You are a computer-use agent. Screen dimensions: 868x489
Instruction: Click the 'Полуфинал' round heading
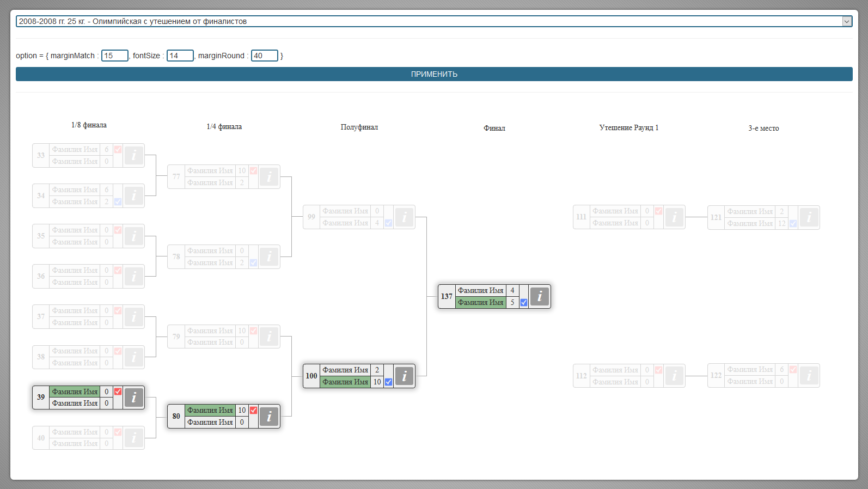(359, 127)
